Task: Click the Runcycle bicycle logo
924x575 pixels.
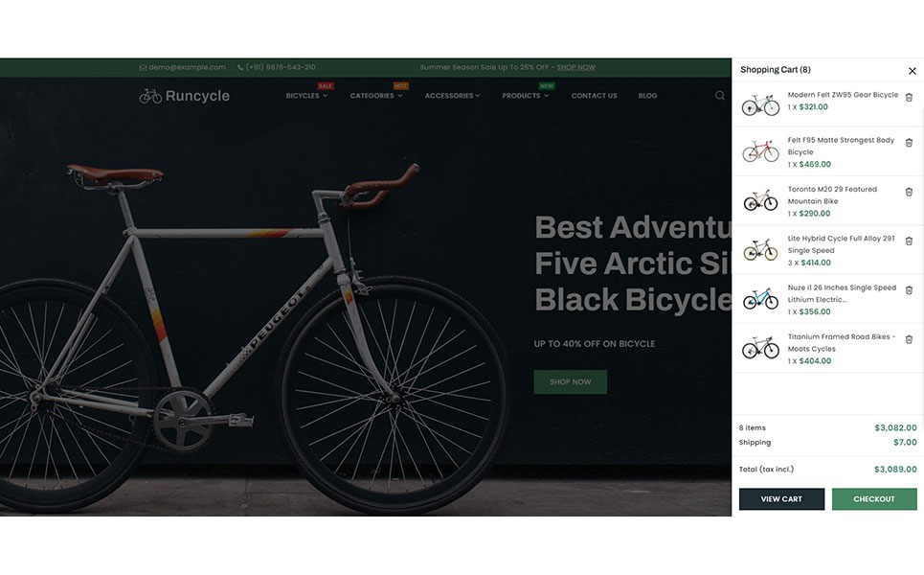Action: [x=185, y=96]
